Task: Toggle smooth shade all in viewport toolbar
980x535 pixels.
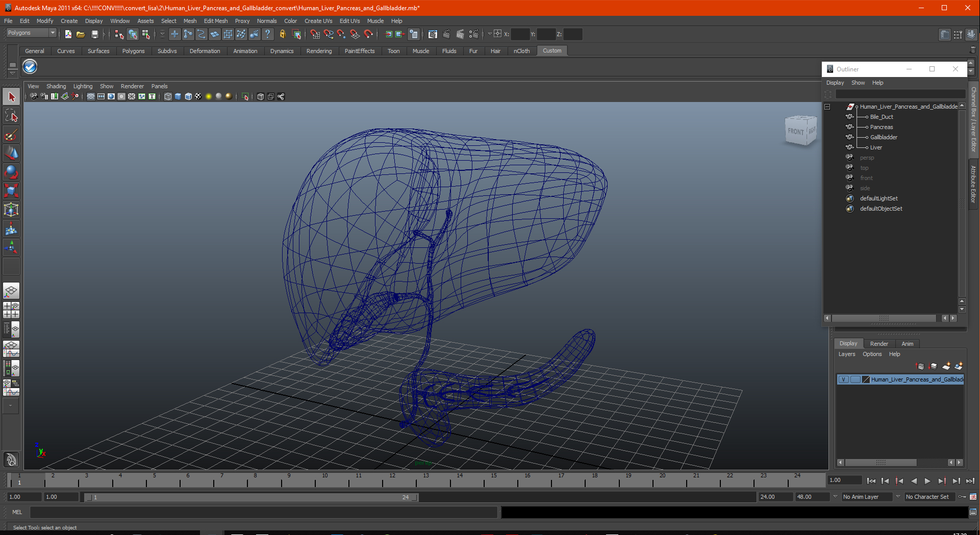Action: coord(178,96)
